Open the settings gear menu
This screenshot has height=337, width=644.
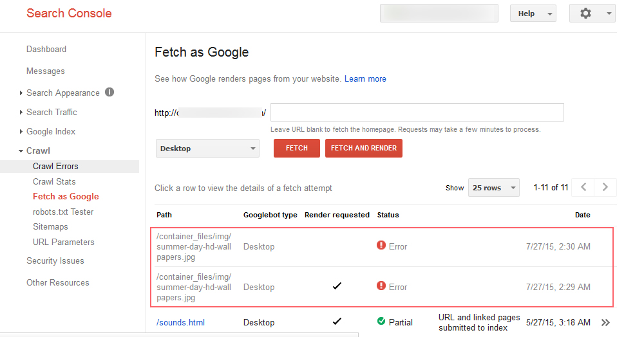tap(592, 14)
